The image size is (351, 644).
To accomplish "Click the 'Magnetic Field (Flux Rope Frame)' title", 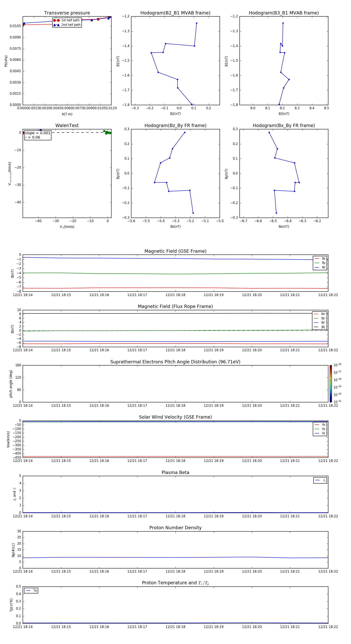I will pyautogui.click(x=175, y=307).
